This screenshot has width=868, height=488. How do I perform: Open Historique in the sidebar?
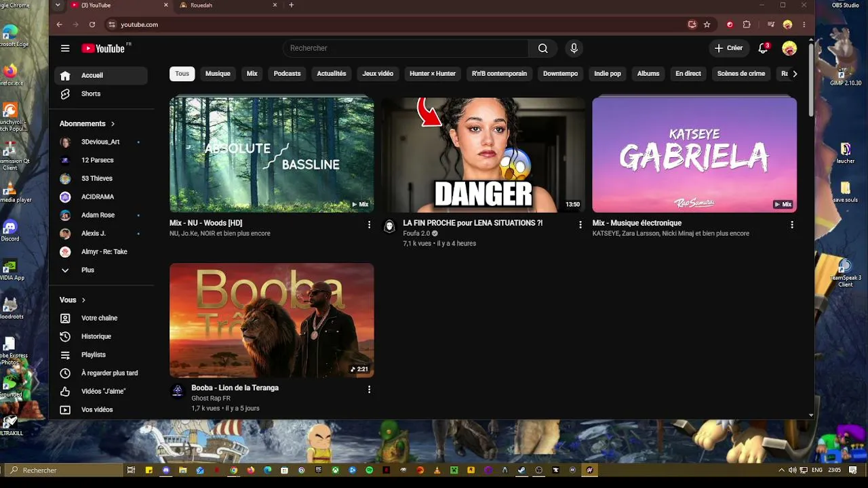coord(101,336)
